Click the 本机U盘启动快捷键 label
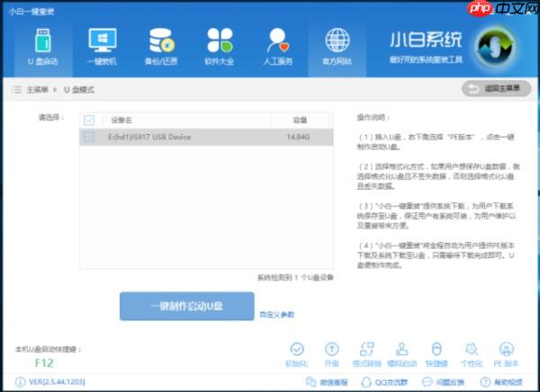 [48, 350]
